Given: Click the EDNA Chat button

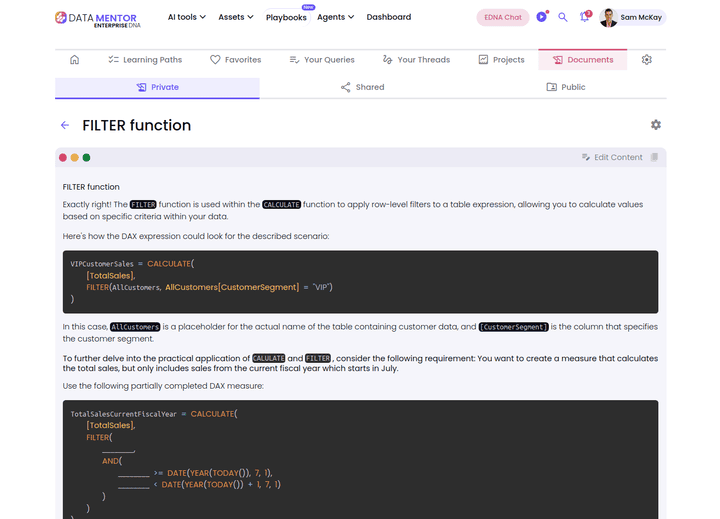Looking at the screenshot, I should [503, 17].
